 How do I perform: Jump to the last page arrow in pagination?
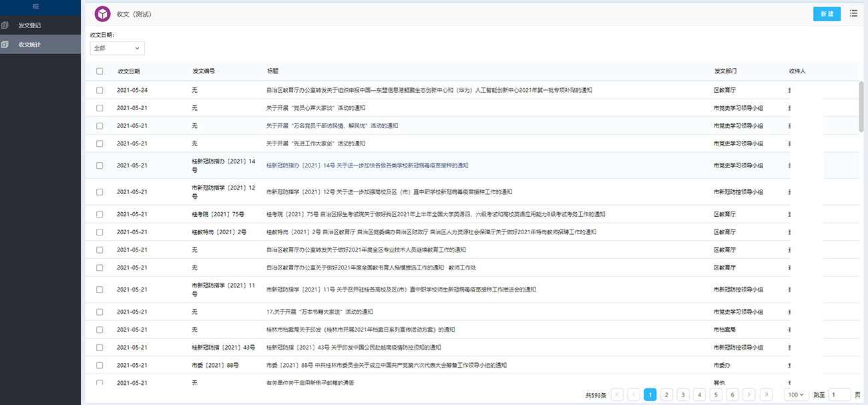tap(767, 394)
